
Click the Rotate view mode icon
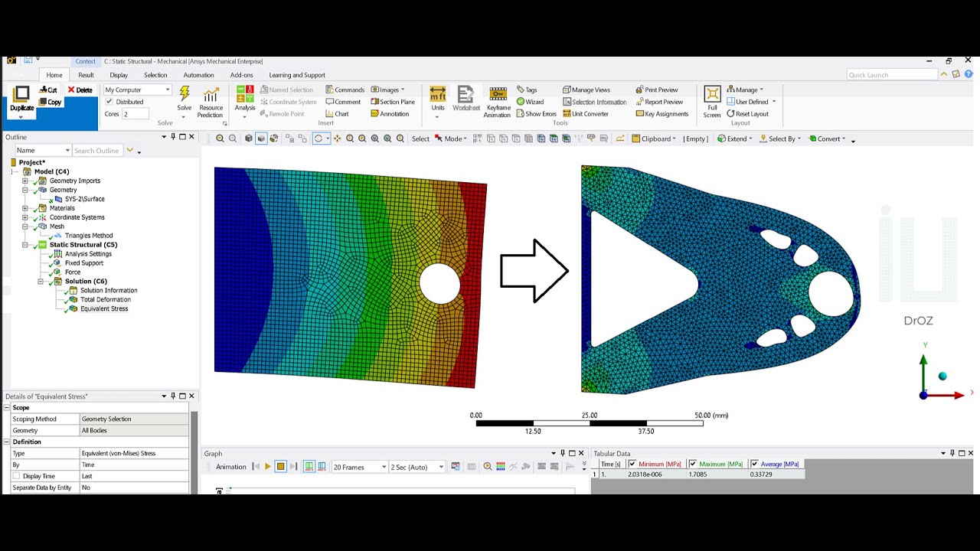point(318,139)
